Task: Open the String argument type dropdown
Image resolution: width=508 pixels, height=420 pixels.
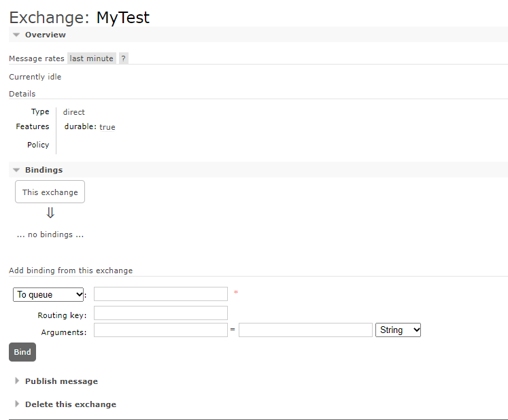Action: point(398,330)
